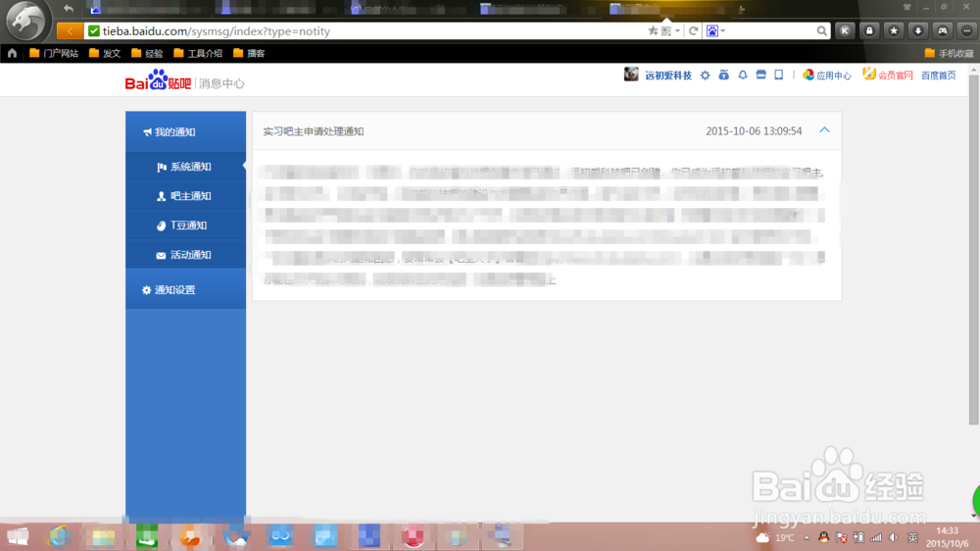The image size is (980, 551).
Task: Click the weather 19℃ tray indicator
Action: point(775,537)
